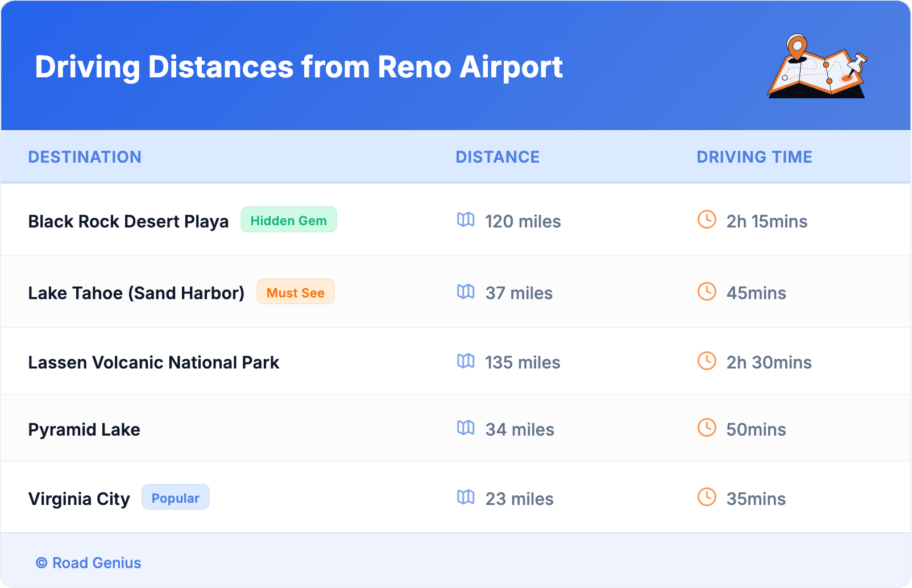Select the Must See badge
The height and width of the screenshot is (588, 912).
295,292
